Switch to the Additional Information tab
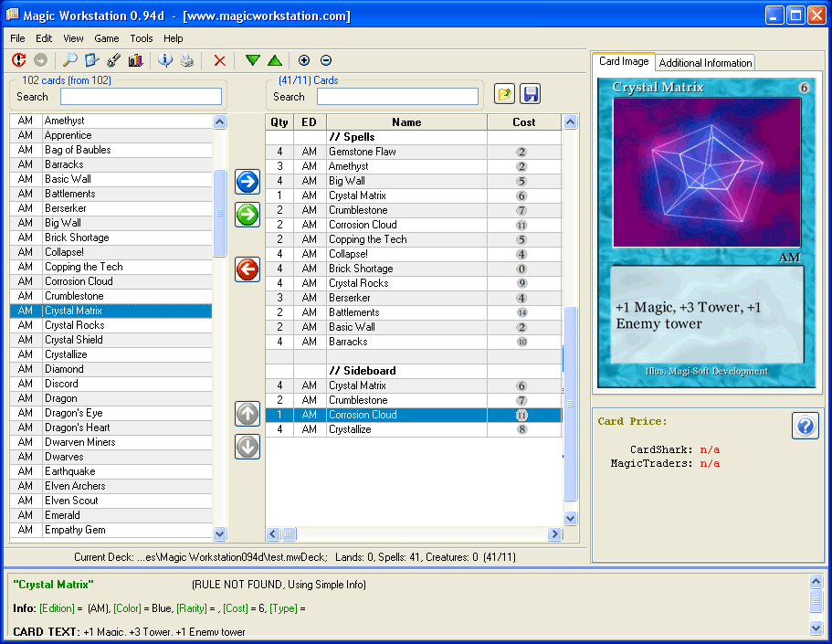The width and height of the screenshot is (832, 644). 705,63
